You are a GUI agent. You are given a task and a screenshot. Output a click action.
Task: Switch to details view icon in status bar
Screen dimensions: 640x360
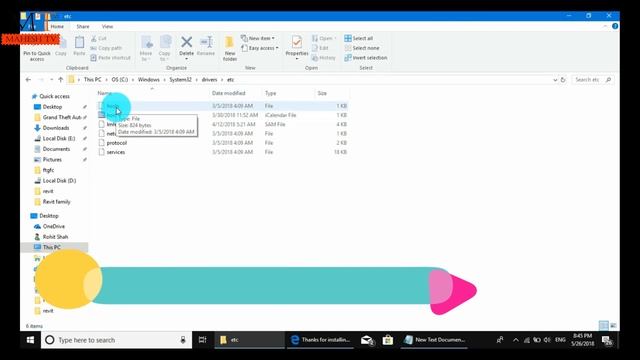click(604, 325)
